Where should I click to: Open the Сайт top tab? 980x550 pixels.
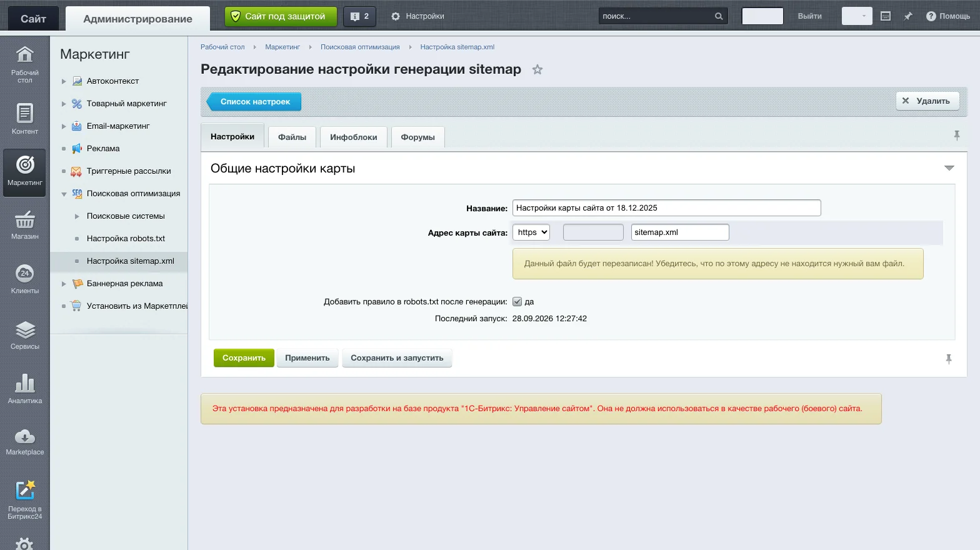pos(33,19)
